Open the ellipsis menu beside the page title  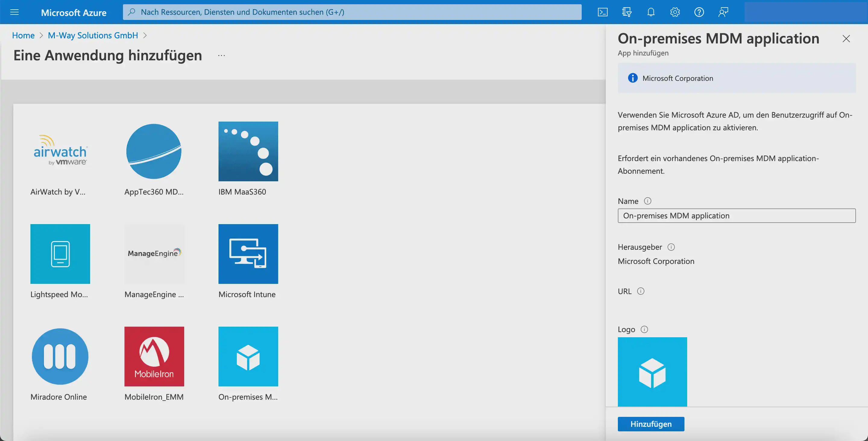tap(222, 55)
